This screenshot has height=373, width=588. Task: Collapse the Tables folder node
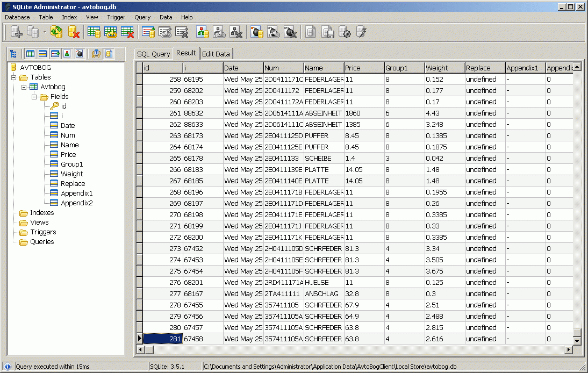14,77
